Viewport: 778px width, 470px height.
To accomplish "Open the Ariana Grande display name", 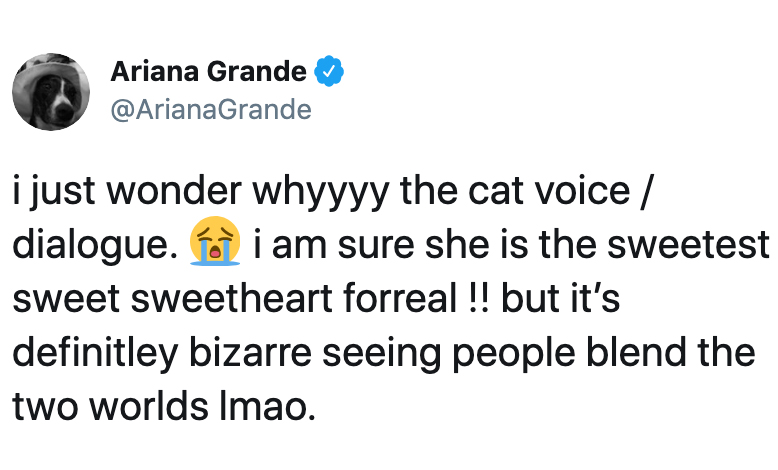I will (x=208, y=71).
